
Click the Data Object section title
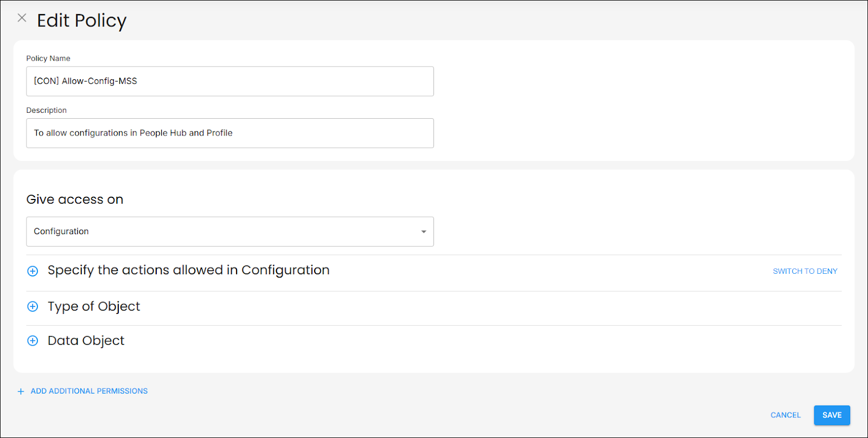tap(86, 340)
